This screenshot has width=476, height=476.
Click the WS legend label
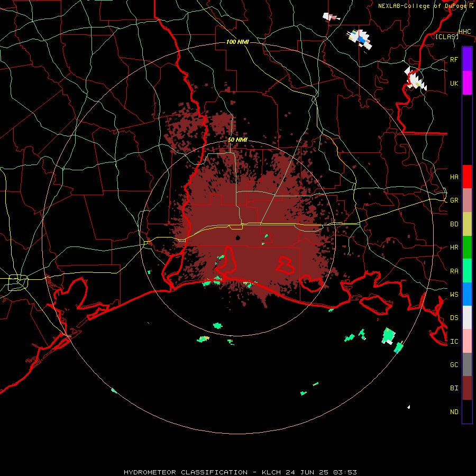tap(454, 295)
